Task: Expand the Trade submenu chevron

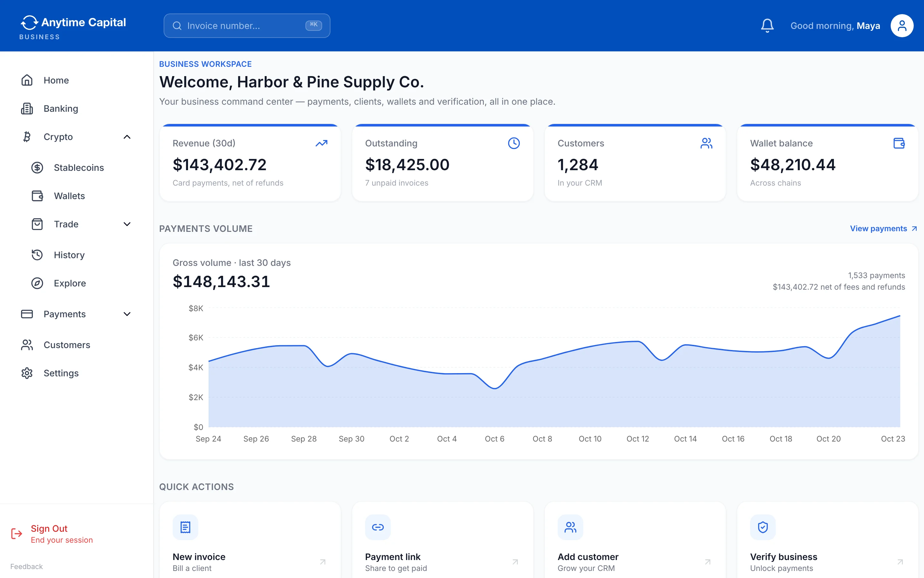Action: coord(127,224)
